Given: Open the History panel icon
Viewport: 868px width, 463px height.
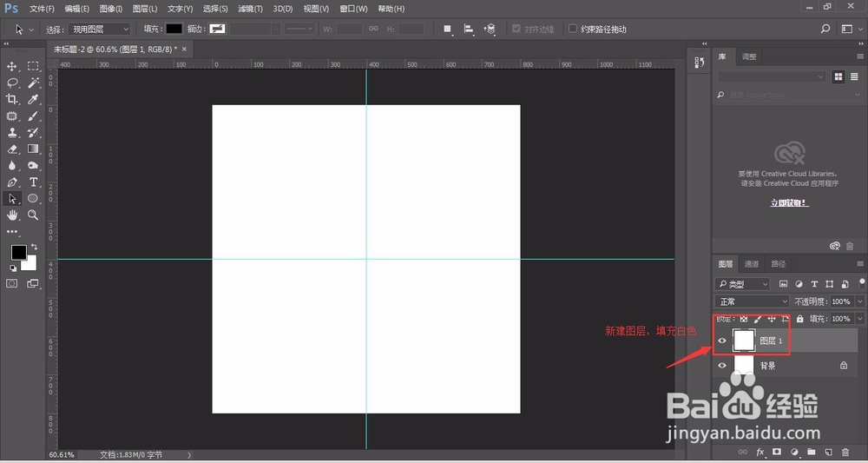Looking at the screenshot, I should pos(699,63).
